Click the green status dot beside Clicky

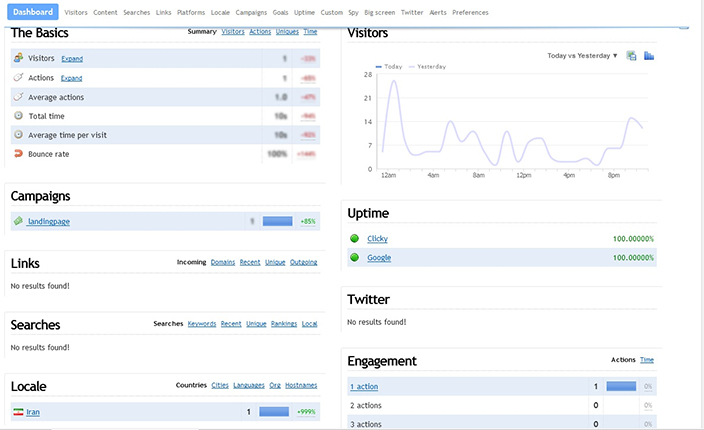coord(354,239)
